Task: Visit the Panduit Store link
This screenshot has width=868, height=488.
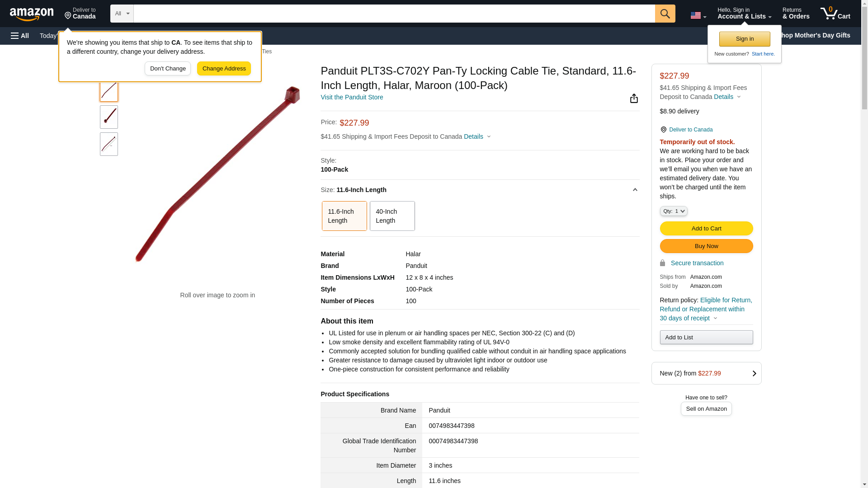Action: pos(352,97)
